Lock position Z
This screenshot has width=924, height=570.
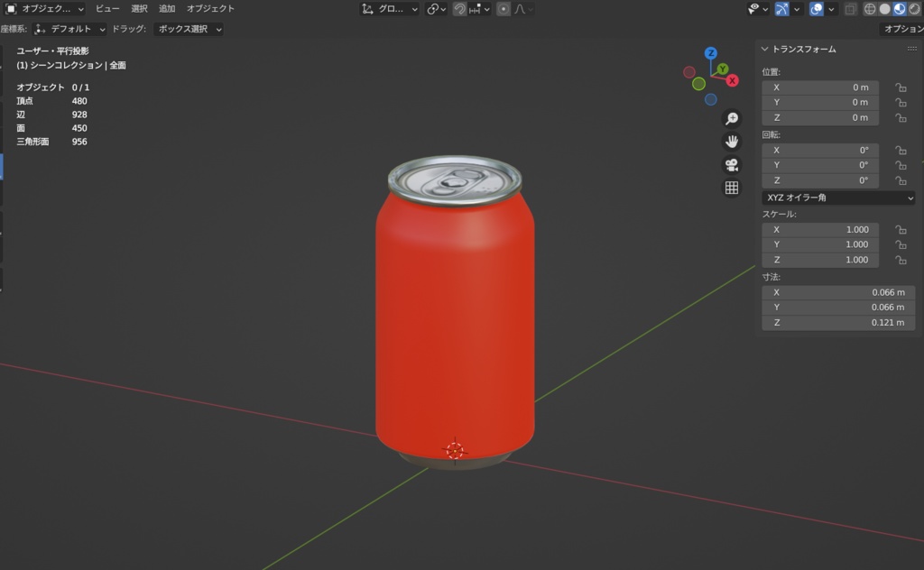click(x=901, y=118)
